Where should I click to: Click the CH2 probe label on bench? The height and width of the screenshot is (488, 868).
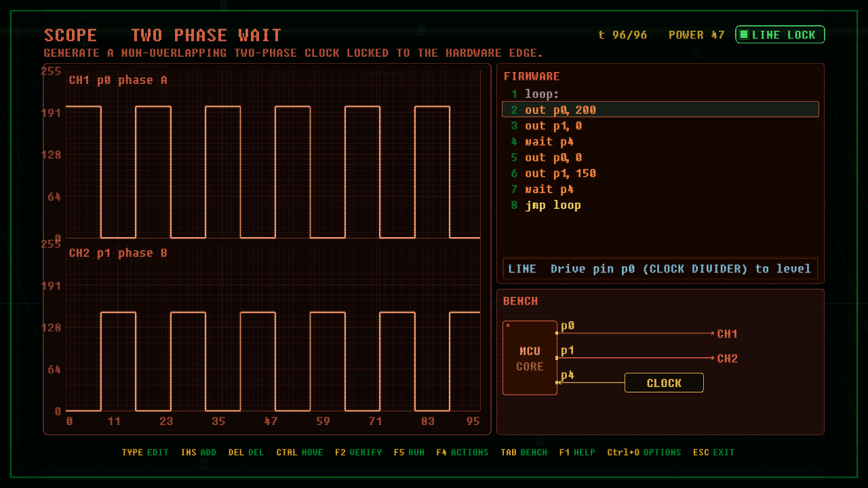coord(727,359)
